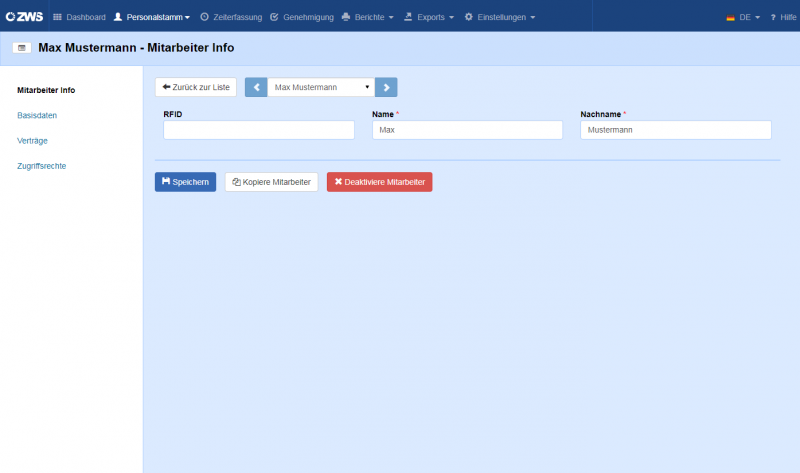Click the ZWS logo
Image resolution: width=800 pixels, height=473 pixels.
(x=24, y=17)
